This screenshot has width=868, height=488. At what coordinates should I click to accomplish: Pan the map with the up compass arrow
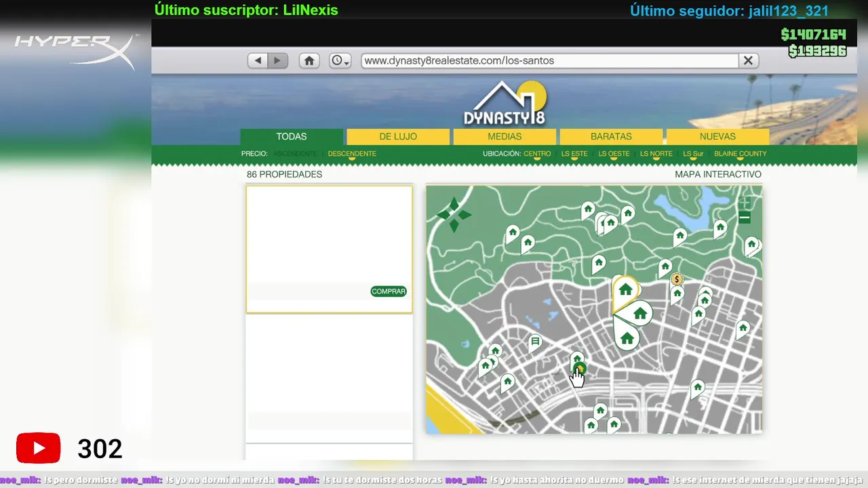coord(454,204)
